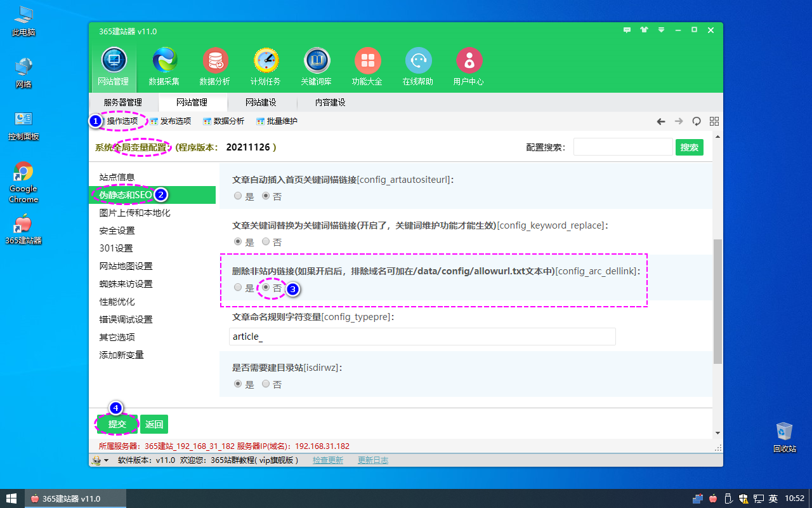Open 发布选项 sub-toolbar item

tap(170, 121)
